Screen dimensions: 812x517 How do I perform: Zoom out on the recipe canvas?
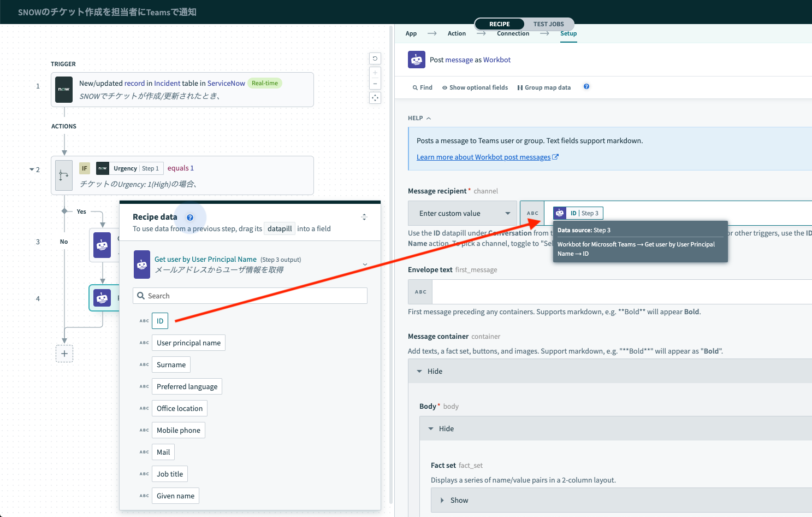375,84
